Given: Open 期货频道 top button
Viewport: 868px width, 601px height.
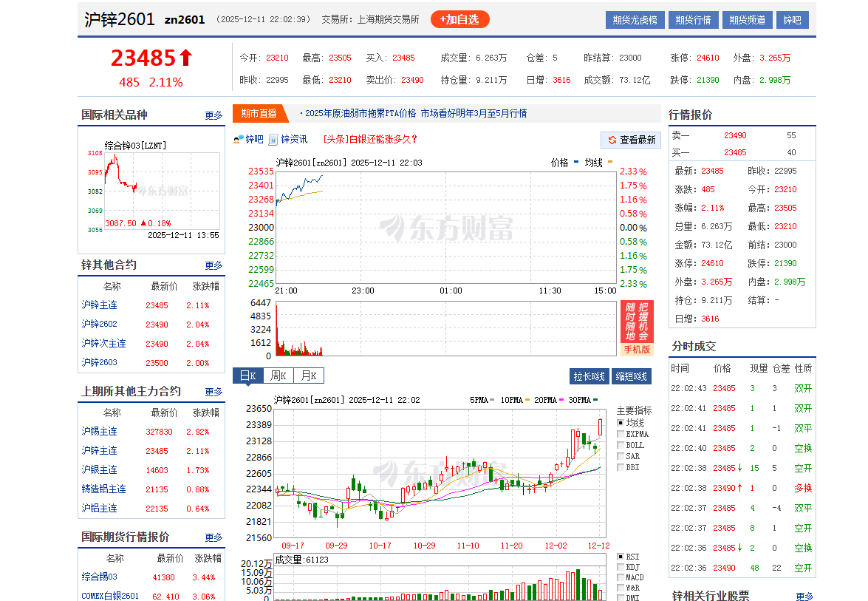Looking at the screenshot, I should tap(748, 20).
